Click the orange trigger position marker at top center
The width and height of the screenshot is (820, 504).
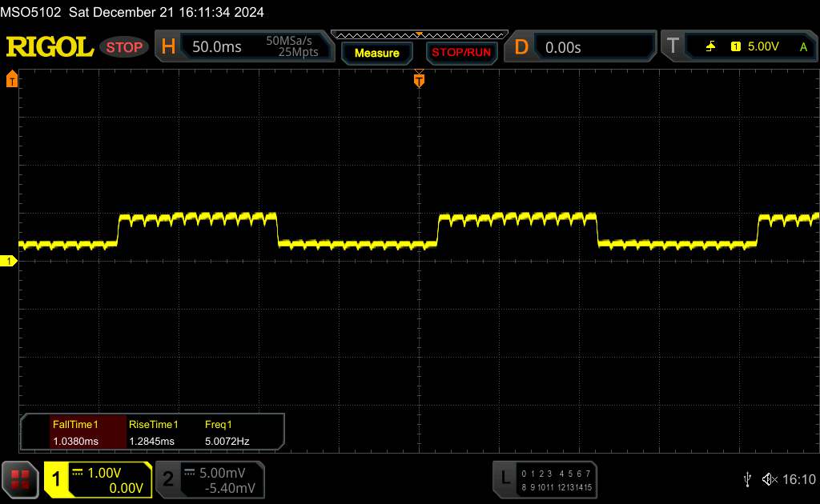[419, 79]
